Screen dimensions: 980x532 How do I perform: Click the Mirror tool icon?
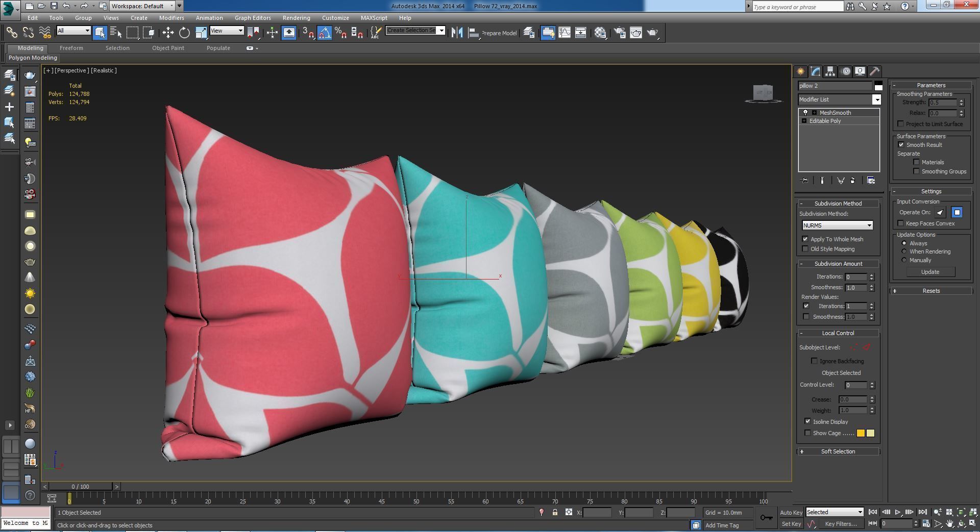coord(457,33)
